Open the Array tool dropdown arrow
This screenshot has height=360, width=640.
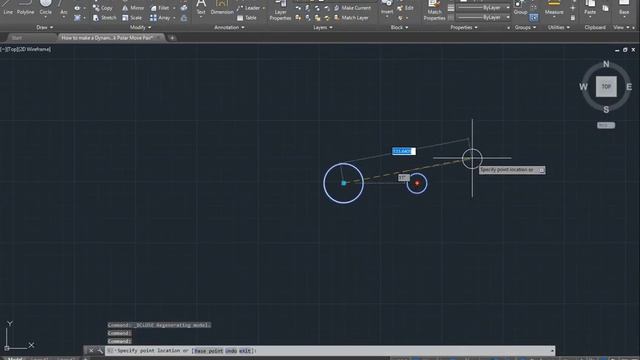click(174, 18)
